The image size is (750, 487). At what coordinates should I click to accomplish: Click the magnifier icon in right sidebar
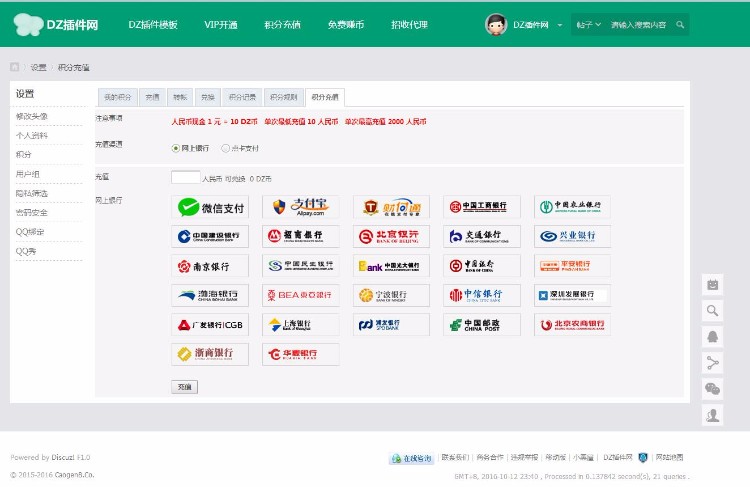pos(712,311)
